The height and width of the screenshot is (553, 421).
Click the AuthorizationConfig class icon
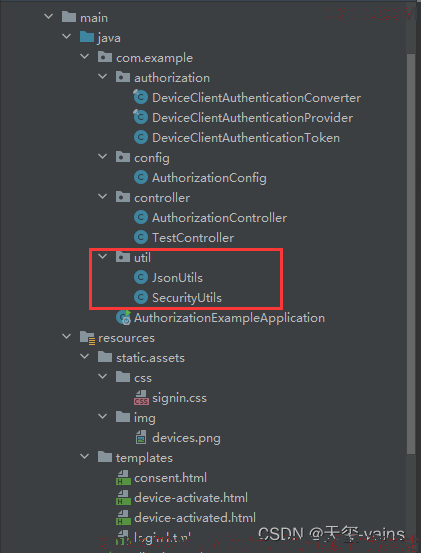point(141,177)
